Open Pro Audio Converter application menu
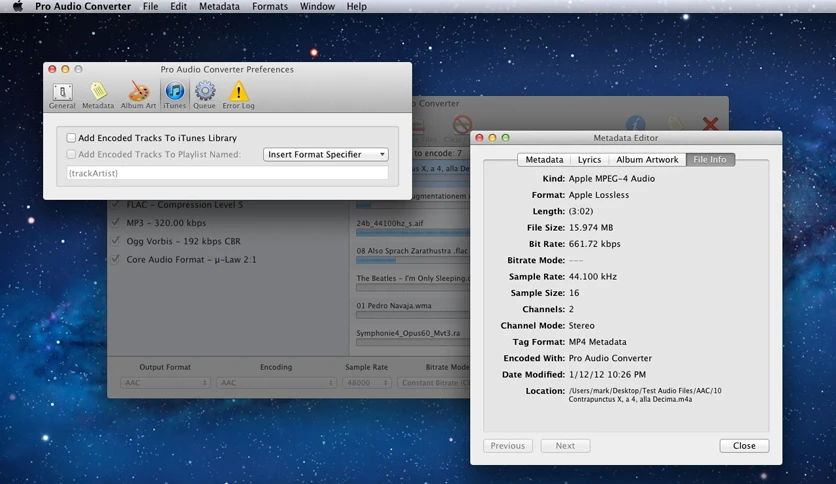 [x=83, y=6]
